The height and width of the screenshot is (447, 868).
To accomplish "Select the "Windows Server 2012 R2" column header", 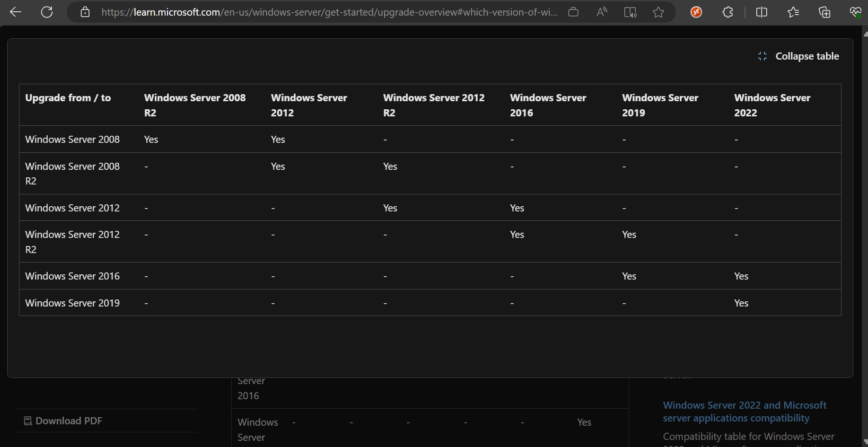I will [x=434, y=105].
